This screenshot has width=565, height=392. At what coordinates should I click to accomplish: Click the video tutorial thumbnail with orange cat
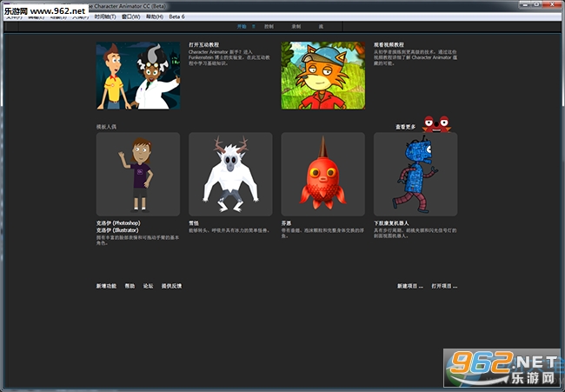point(322,76)
